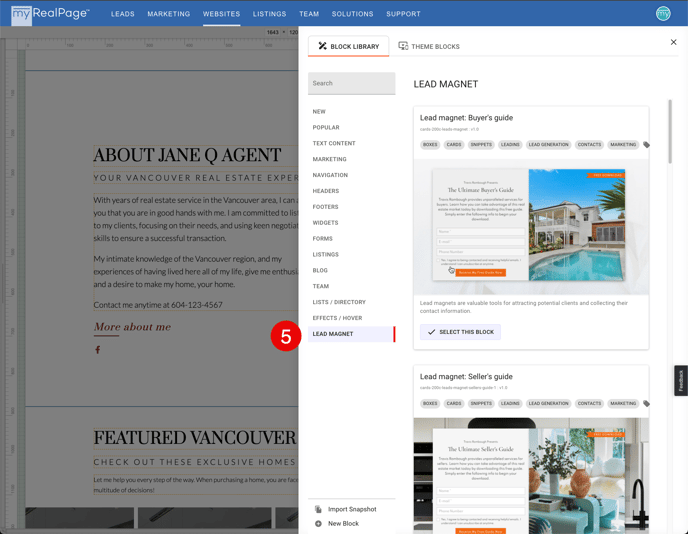Open the Support menu
Image resolution: width=688 pixels, height=534 pixels.
tap(403, 14)
